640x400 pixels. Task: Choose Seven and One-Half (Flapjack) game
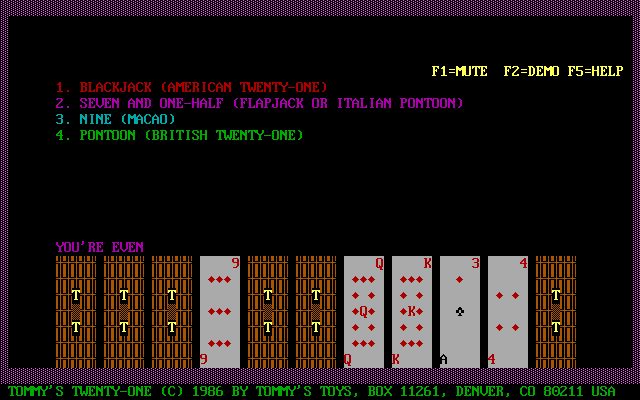pos(260,103)
